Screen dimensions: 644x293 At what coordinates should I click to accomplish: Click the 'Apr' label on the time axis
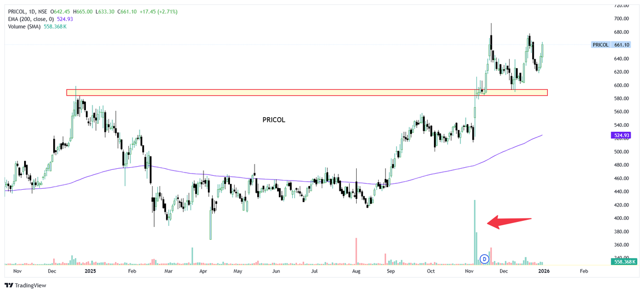click(x=203, y=271)
